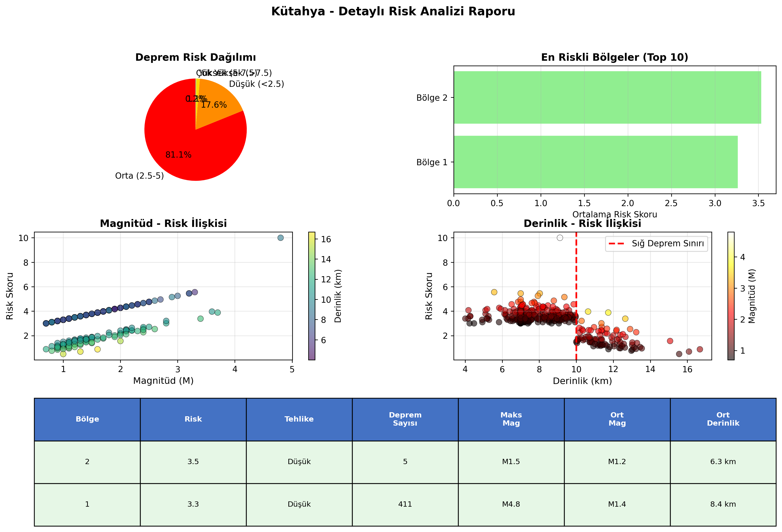
Task: Click the M1.4 table cell
Action: pos(617,505)
